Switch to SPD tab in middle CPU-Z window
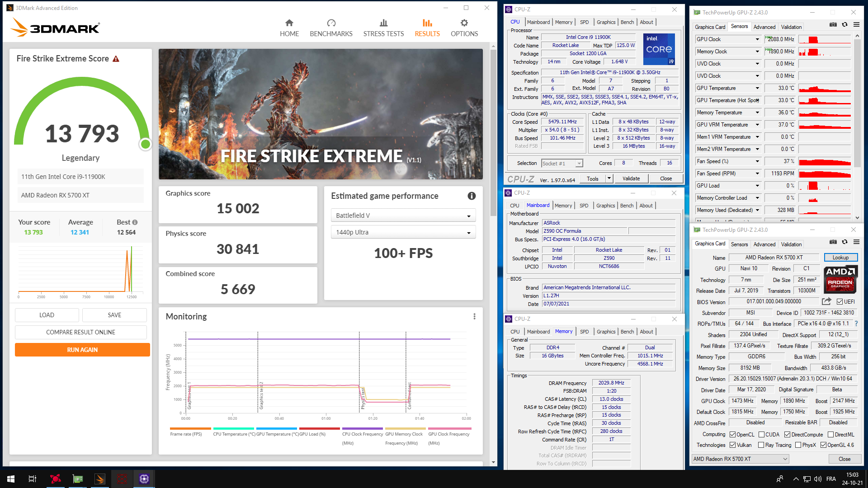Image resolution: width=868 pixels, height=488 pixels. (584, 206)
